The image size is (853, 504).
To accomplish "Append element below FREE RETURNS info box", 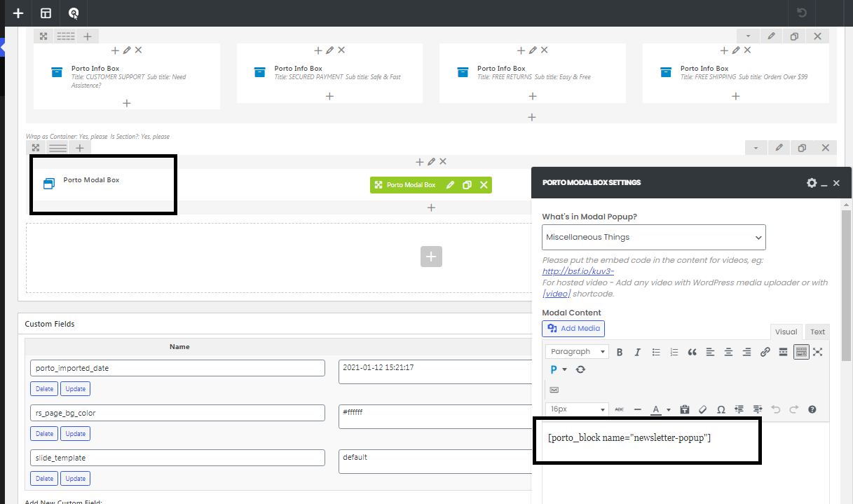I will pos(532,96).
